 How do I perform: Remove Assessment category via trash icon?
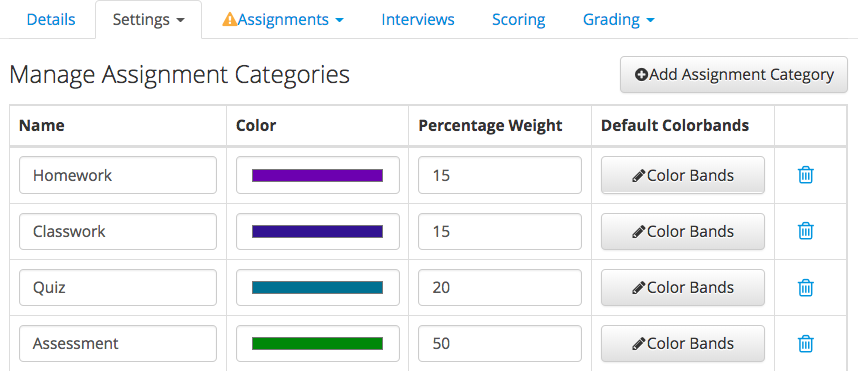point(805,344)
